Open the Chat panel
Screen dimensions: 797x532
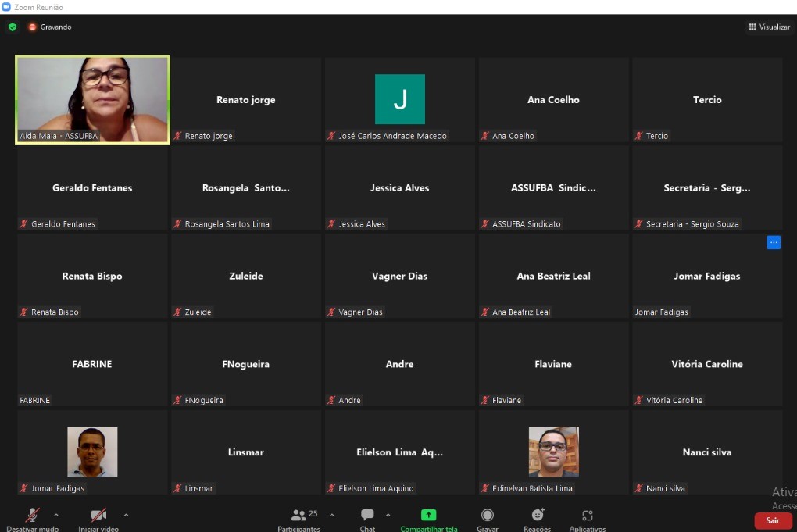point(367,516)
